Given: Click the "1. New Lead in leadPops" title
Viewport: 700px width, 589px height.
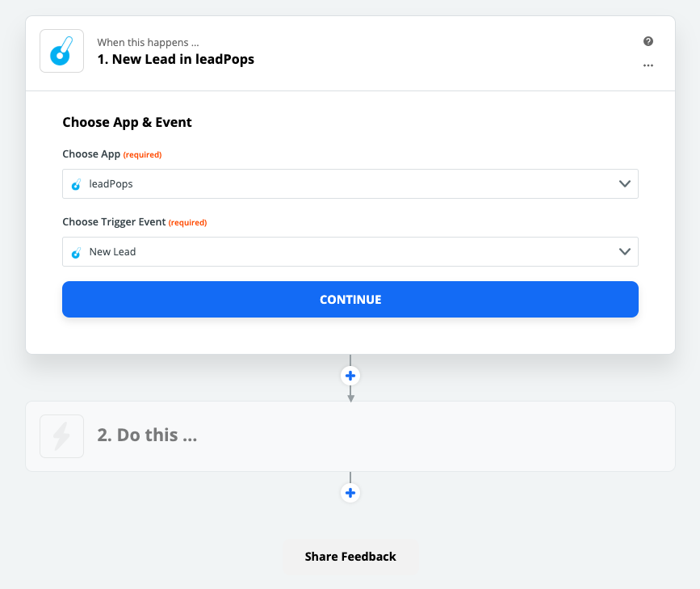Looking at the screenshot, I should [x=176, y=60].
